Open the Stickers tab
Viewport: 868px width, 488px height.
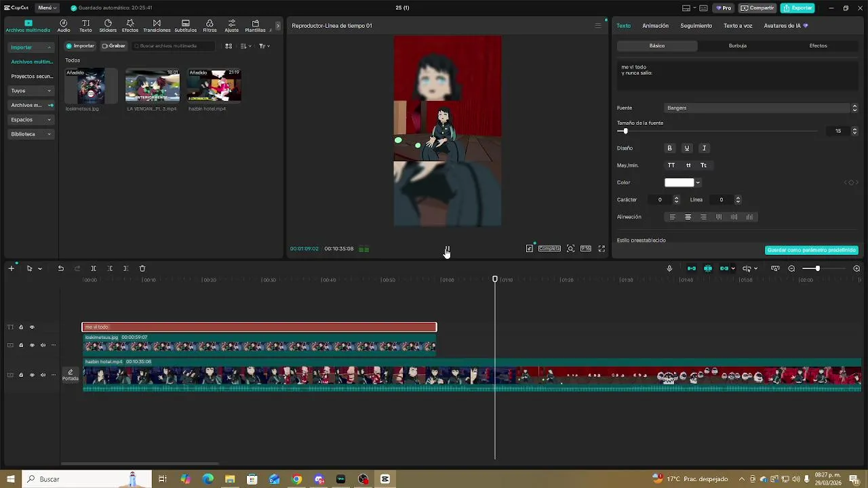point(108,26)
